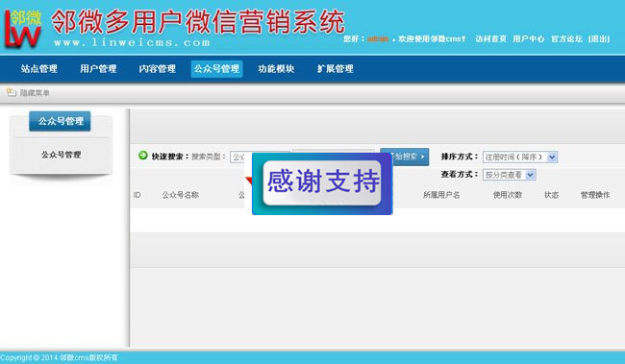This screenshot has width=625, height=364.
Task: Click the green arrow quick search icon
Action: 142,156
